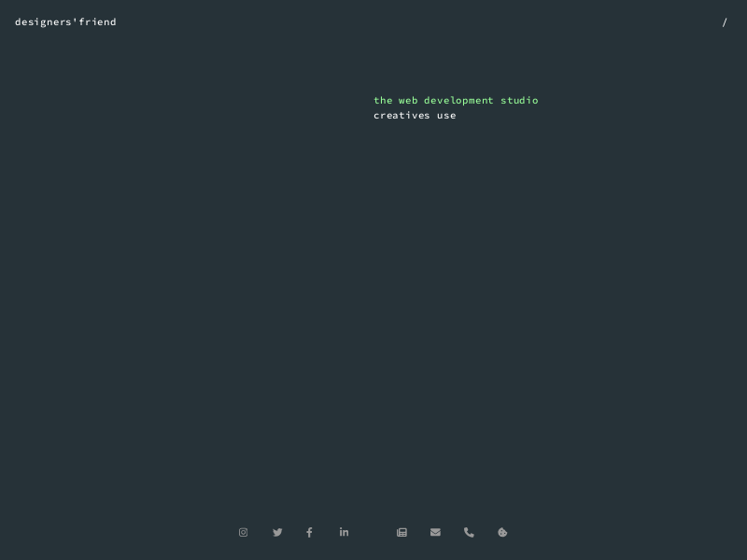
Task: Manage cookie preferences in the footer
Action: click(x=502, y=532)
